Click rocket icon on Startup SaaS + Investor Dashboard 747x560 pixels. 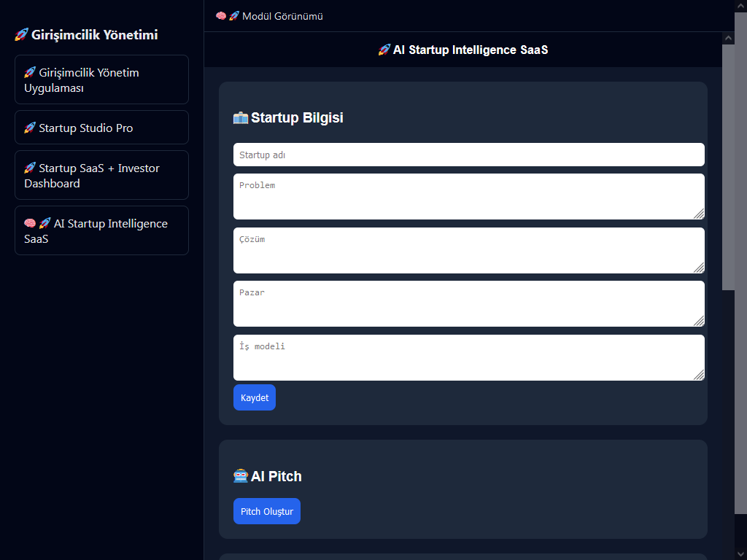point(30,168)
